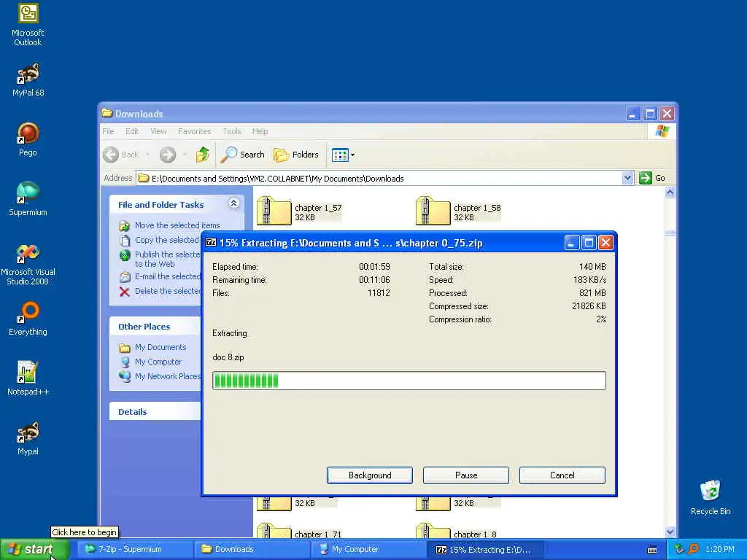
Task: Open Search in Explorer toolbar
Action: point(243,155)
